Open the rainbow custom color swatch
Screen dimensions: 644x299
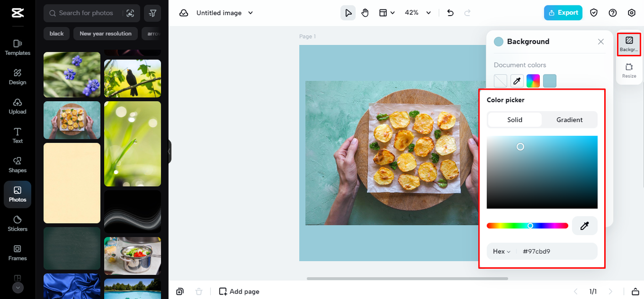[x=533, y=81]
